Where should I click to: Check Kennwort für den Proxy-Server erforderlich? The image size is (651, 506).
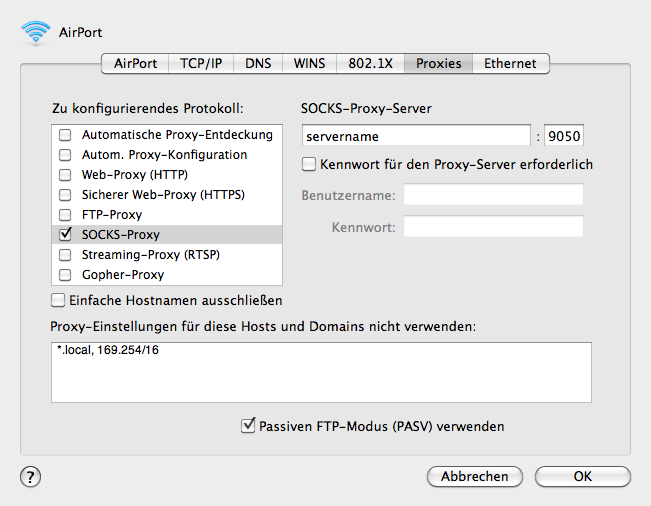[x=309, y=164]
